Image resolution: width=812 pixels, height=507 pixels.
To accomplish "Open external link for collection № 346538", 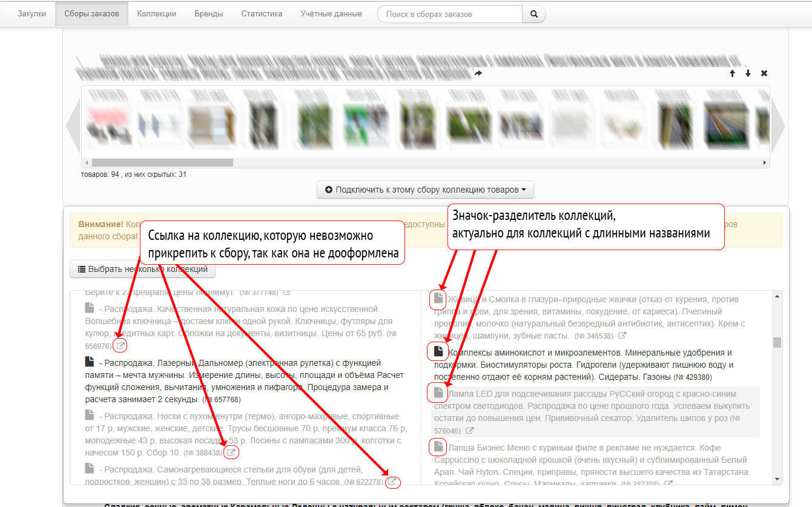I will [622, 336].
